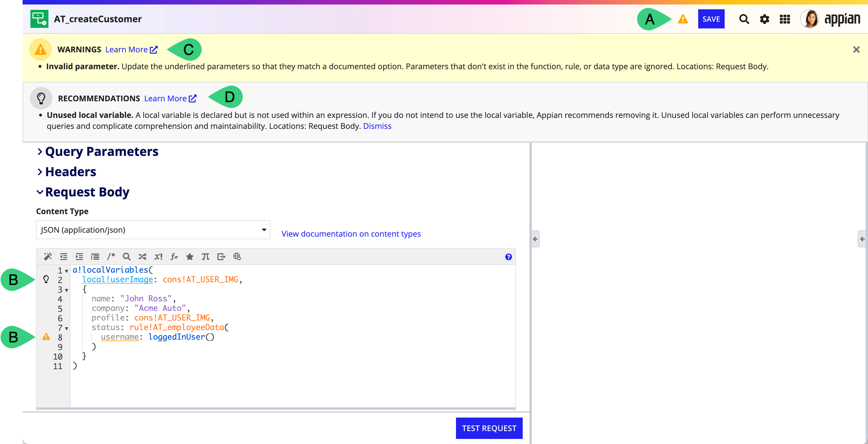
Task: Open Learn More link under Warnings
Action: (x=132, y=50)
